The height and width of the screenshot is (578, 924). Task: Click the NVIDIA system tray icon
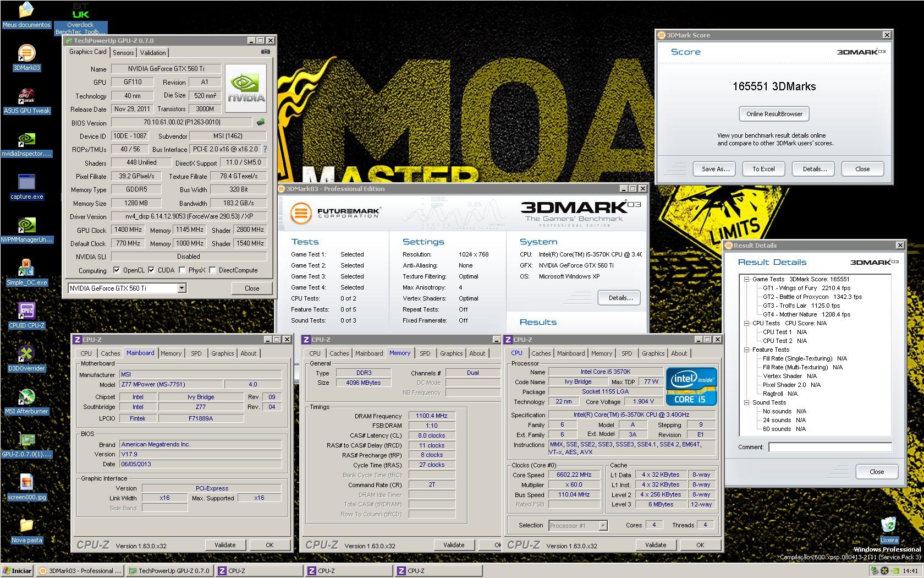896,571
